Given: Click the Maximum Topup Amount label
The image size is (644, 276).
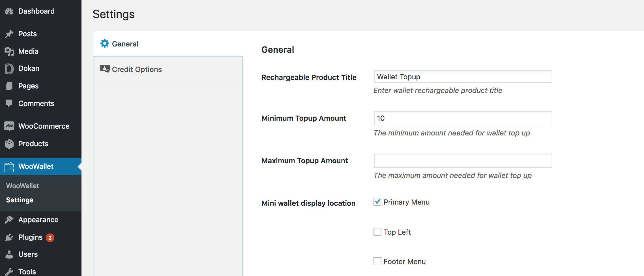Looking at the screenshot, I should tap(305, 161).
